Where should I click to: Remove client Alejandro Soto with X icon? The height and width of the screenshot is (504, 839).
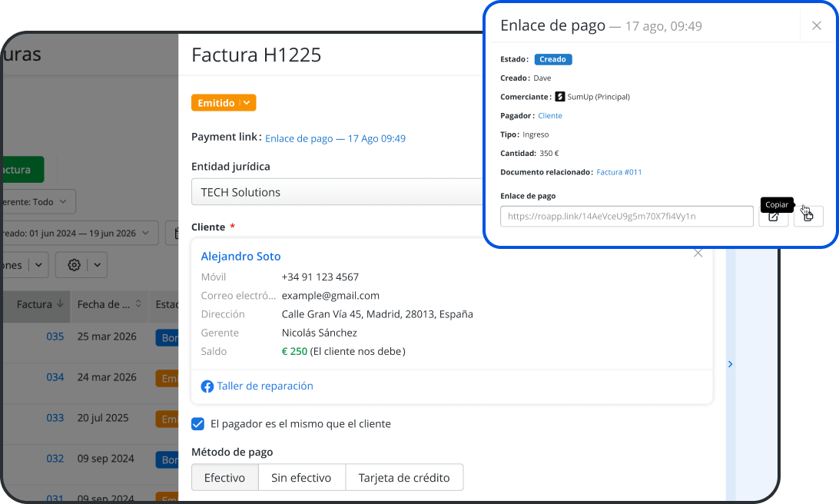point(698,253)
